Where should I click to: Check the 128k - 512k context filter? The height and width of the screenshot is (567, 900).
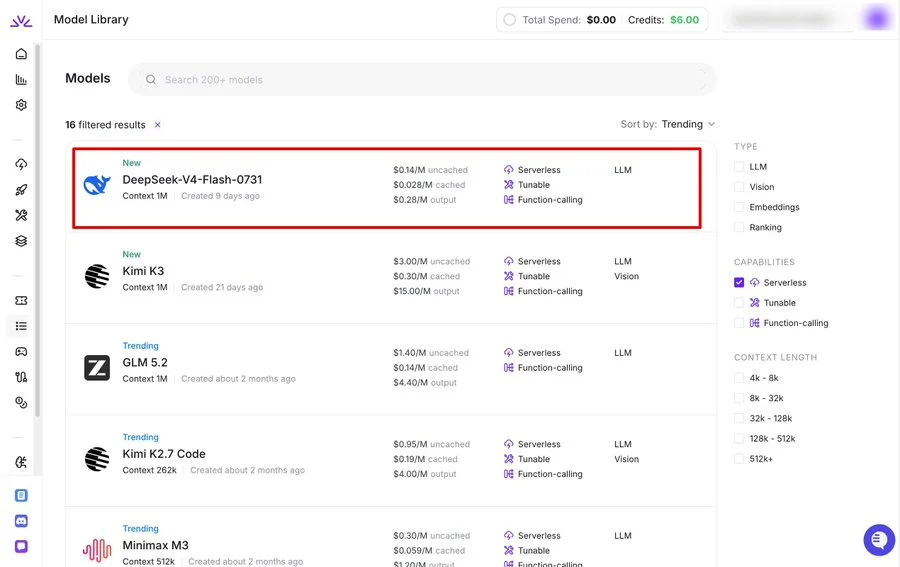click(x=739, y=438)
